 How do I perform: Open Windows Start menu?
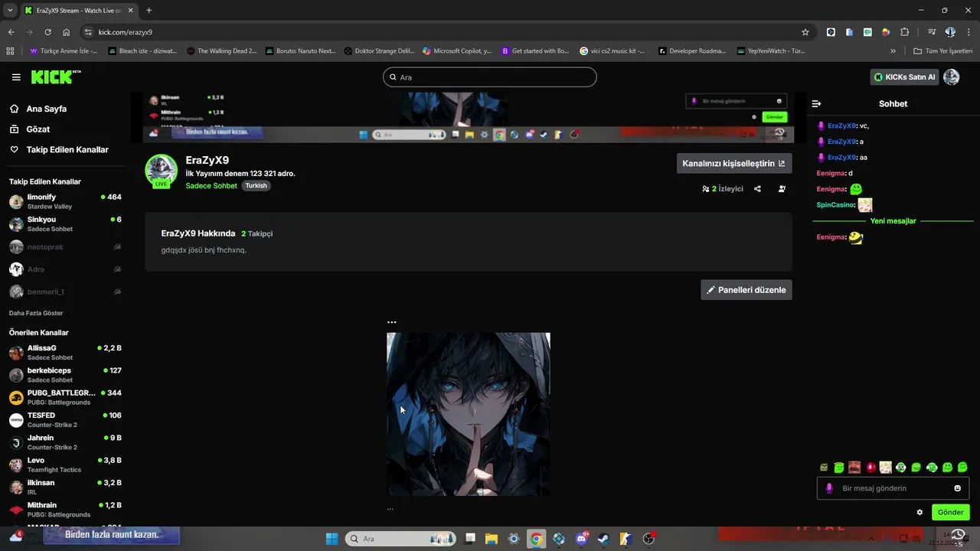point(332,539)
